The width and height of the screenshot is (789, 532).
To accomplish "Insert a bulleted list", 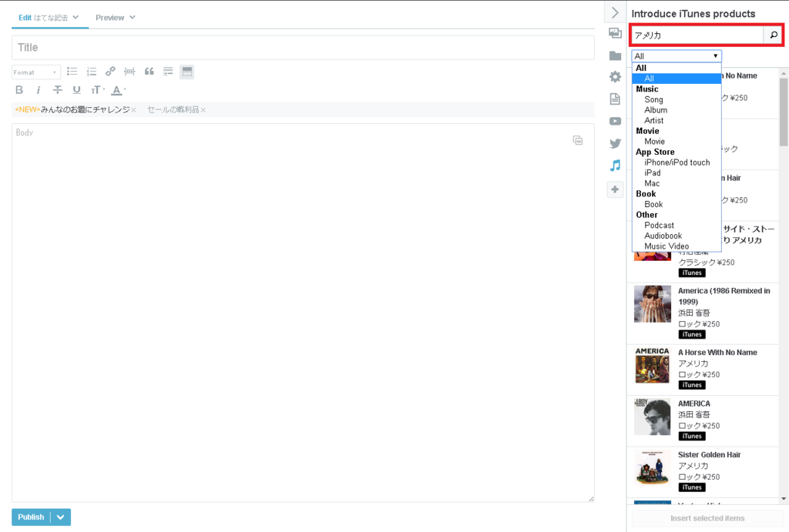I will pos(72,72).
